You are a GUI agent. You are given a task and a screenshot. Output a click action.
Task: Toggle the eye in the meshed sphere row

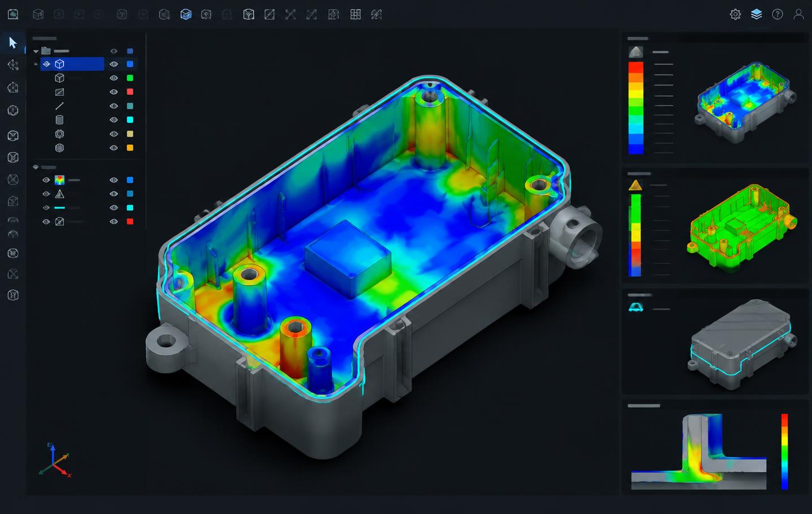point(113,148)
